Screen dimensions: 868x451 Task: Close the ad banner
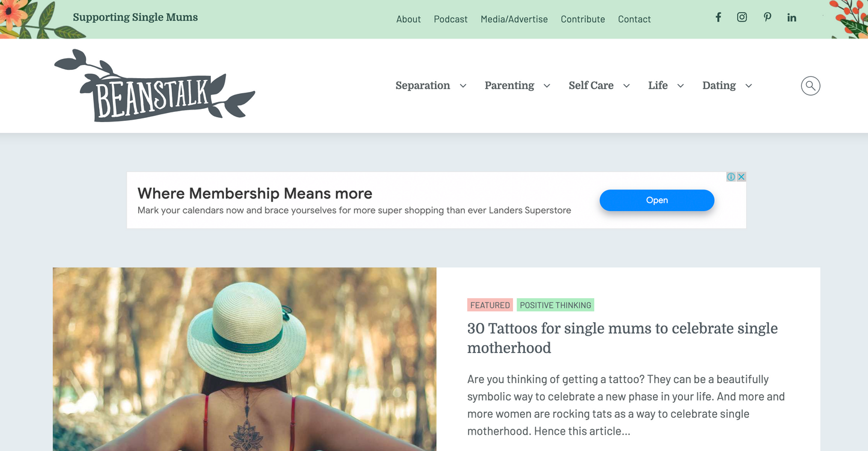[x=741, y=177]
